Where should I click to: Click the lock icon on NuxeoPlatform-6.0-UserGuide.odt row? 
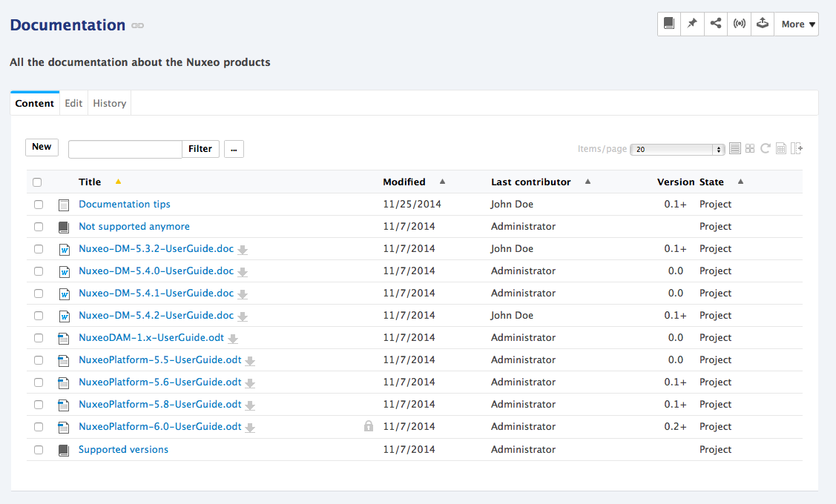[x=369, y=425]
